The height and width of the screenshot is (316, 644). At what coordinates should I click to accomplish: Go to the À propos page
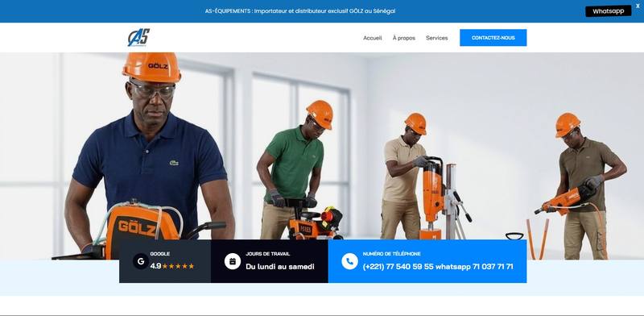(x=404, y=38)
